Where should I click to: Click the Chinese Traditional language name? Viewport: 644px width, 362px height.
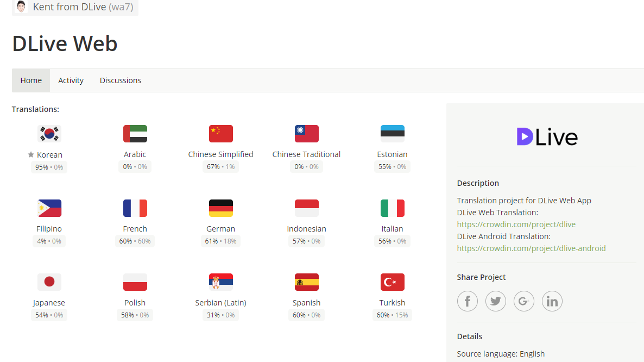[x=306, y=154]
